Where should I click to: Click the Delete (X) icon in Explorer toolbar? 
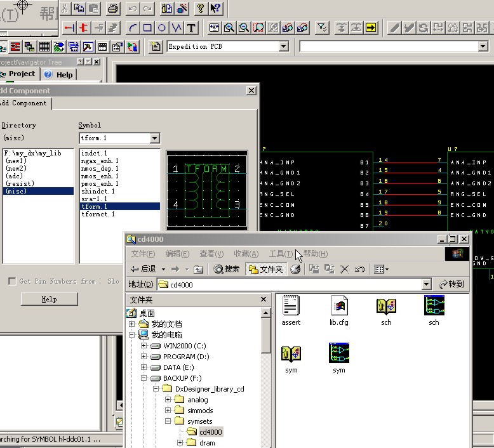[345, 269]
